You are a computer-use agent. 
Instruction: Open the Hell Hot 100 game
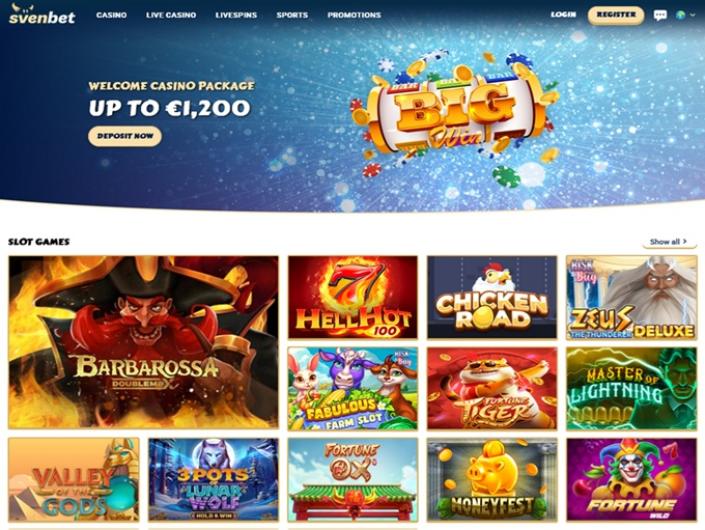(x=353, y=297)
